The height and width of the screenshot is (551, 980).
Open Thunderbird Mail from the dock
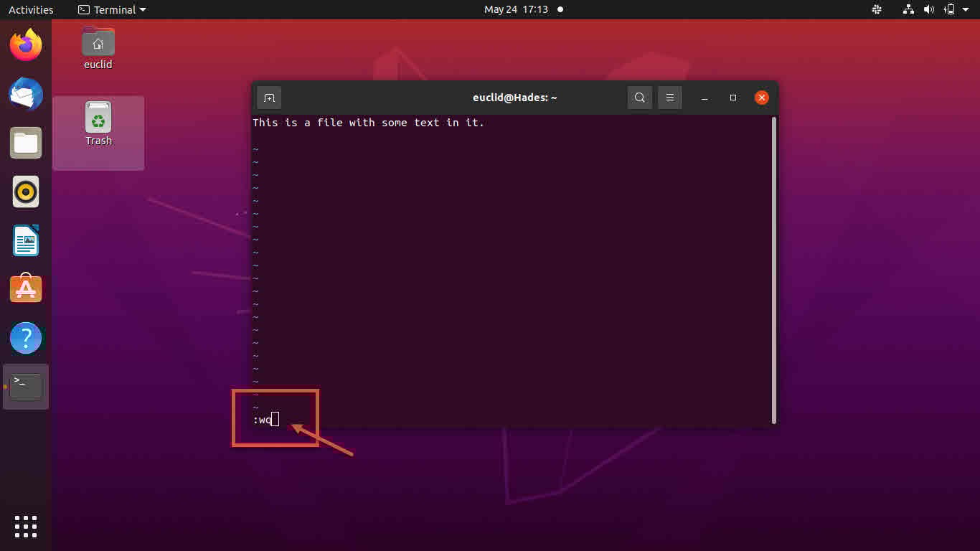(26, 94)
